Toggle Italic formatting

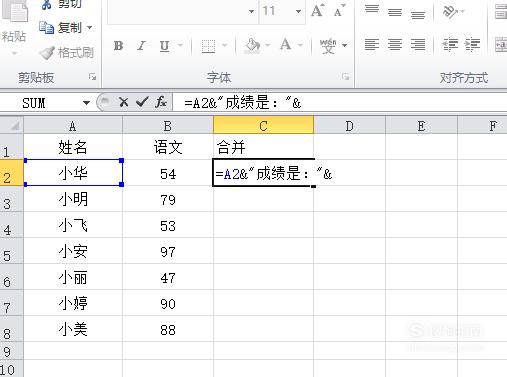141,45
